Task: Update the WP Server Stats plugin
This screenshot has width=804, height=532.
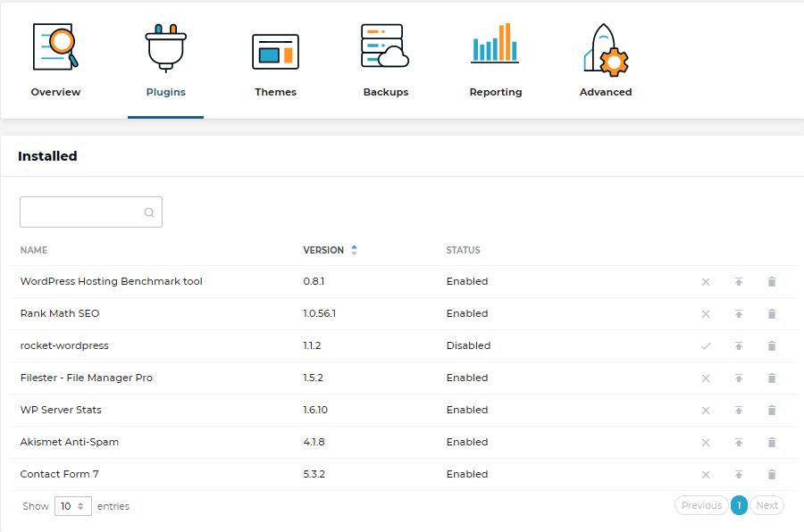Action: tap(739, 411)
